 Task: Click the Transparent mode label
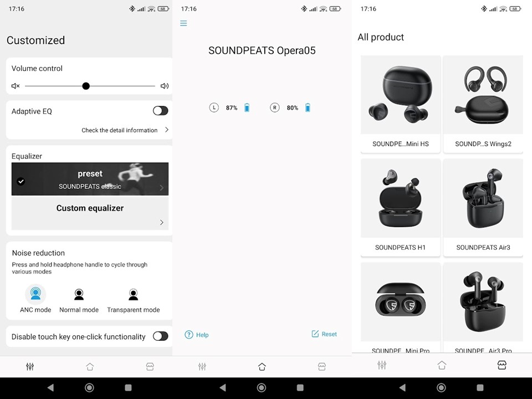coord(134,310)
